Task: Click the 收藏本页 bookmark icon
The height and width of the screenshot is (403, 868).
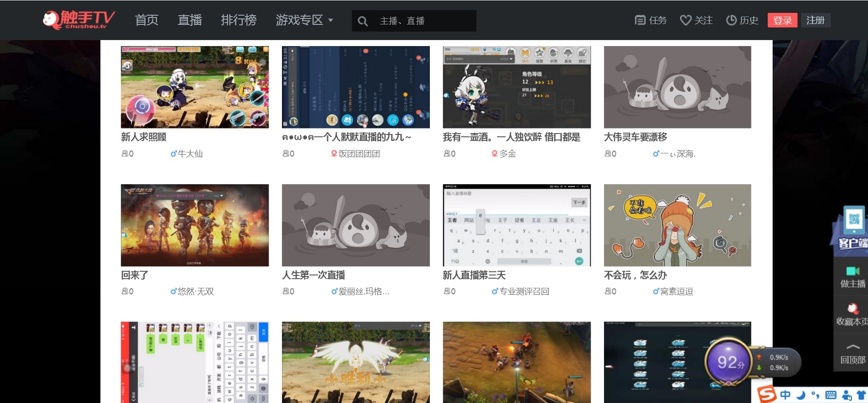Action: (x=853, y=309)
